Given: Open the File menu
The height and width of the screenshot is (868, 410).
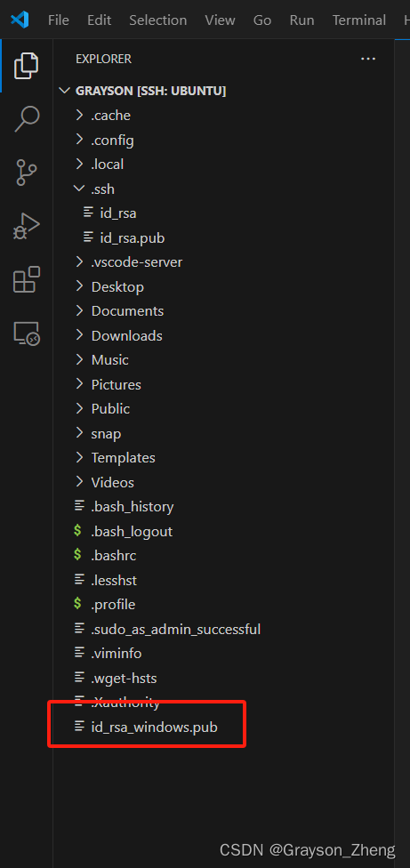Looking at the screenshot, I should pyautogui.click(x=59, y=20).
